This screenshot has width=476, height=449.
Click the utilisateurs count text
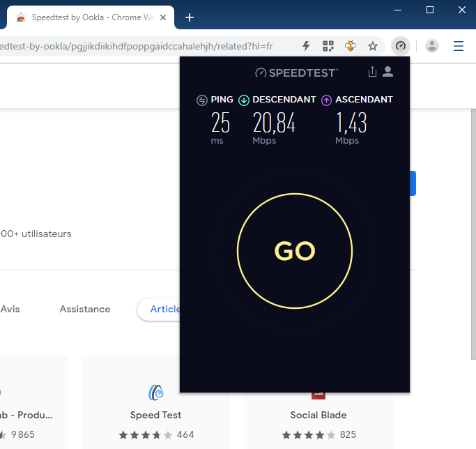tap(36, 234)
